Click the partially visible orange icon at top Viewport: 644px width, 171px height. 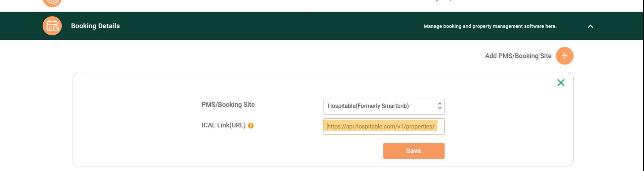point(52,3)
